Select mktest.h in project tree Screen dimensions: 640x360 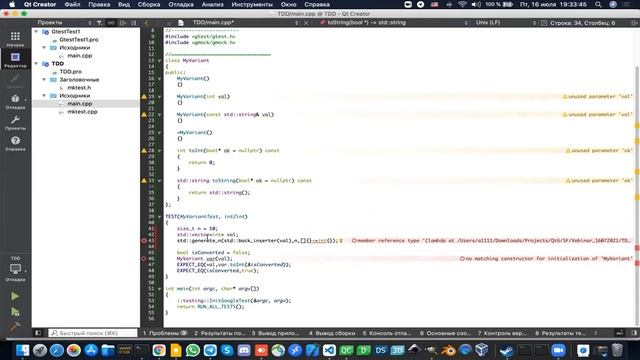[x=79, y=88]
